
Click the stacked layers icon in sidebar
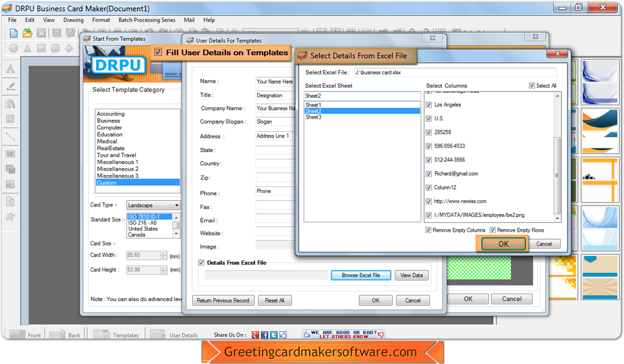10,169
